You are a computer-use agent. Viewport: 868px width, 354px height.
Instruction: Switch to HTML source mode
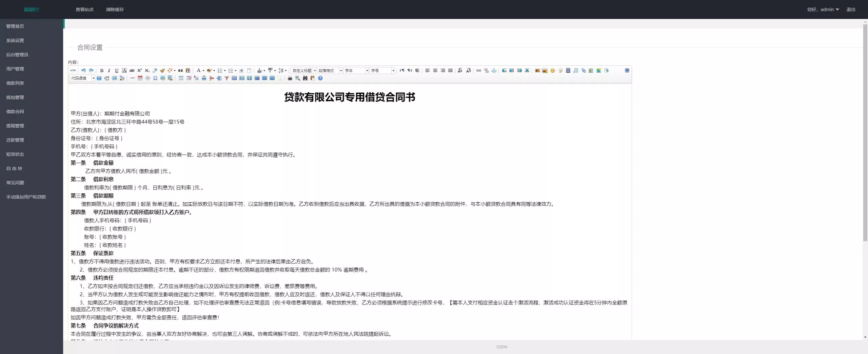click(x=73, y=71)
